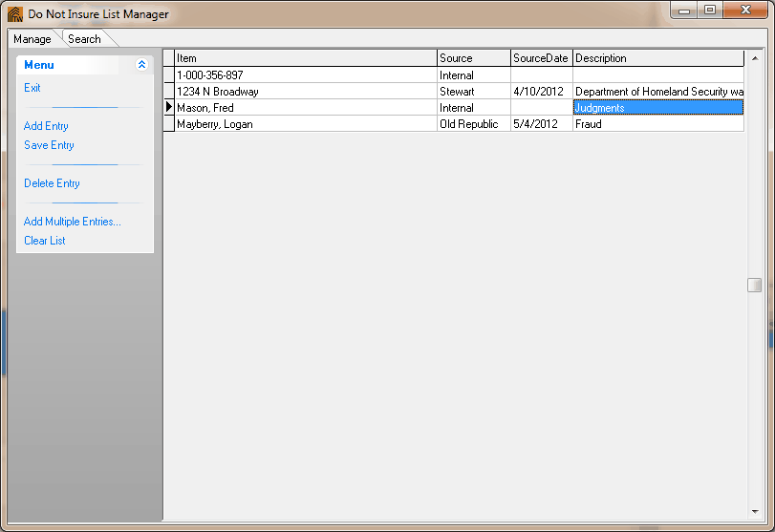Sort by the SourceDate column header
This screenshot has height=532, width=775.
[x=541, y=58]
